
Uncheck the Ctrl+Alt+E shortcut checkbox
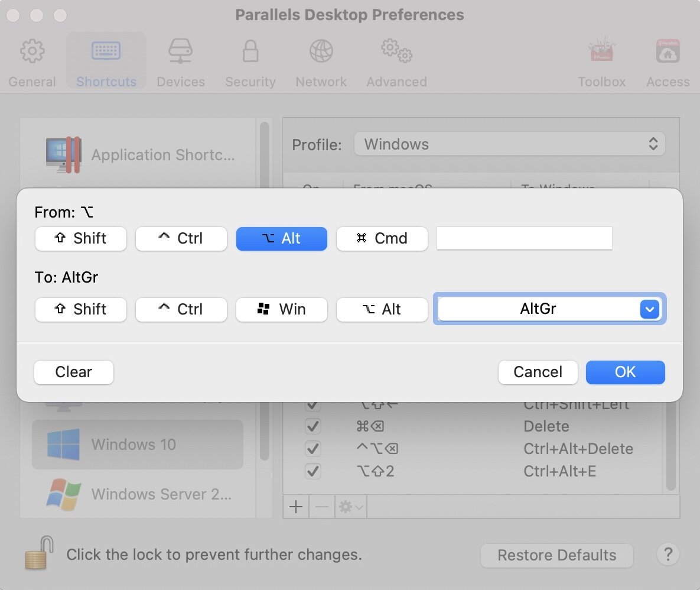point(313,471)
